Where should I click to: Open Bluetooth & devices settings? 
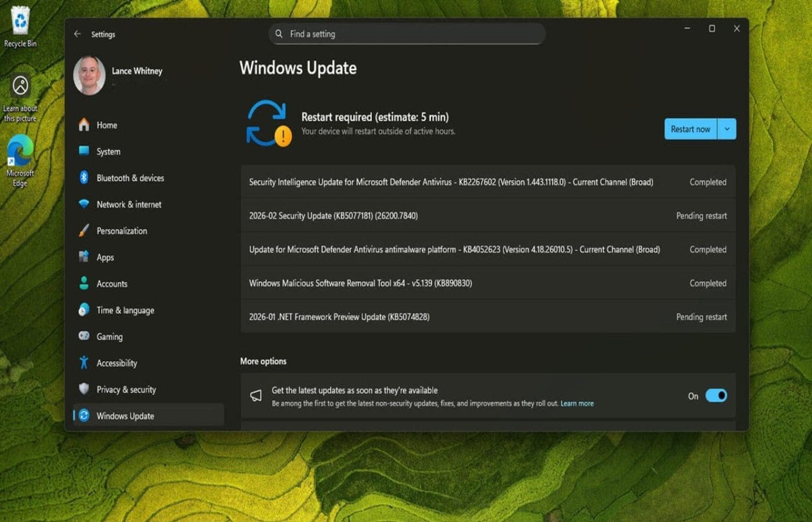pyautogui.click(x=148, y=178)
